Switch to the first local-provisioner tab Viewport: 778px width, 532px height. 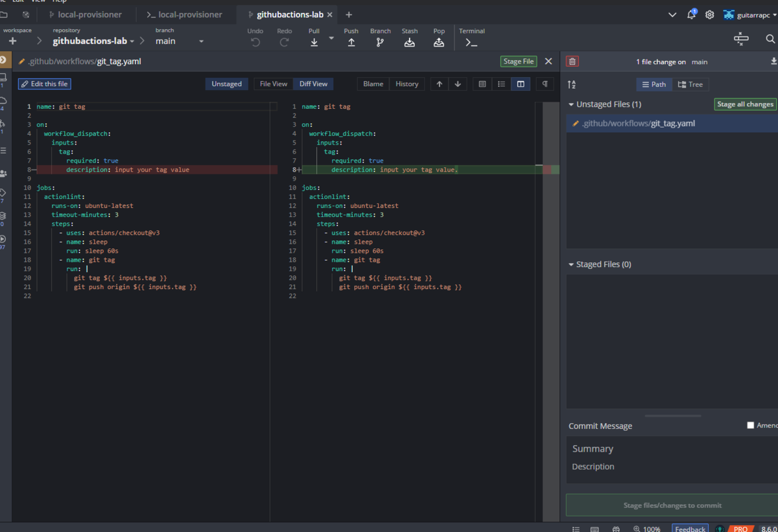point(86,14)
